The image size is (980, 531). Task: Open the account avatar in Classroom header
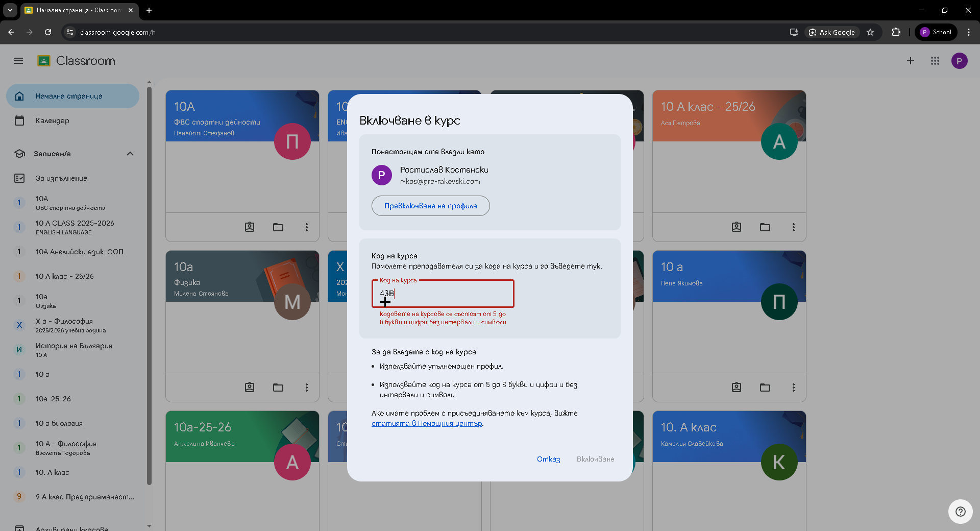[x=960, y=61]
